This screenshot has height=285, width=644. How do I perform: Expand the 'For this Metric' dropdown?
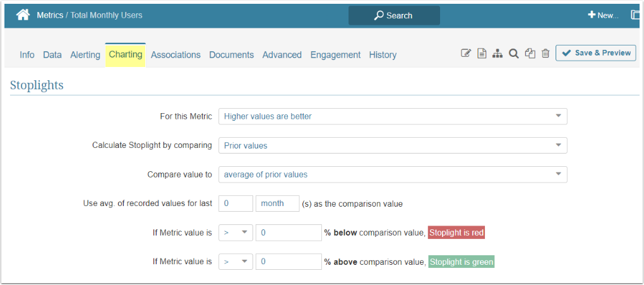(x=392, y=116)
